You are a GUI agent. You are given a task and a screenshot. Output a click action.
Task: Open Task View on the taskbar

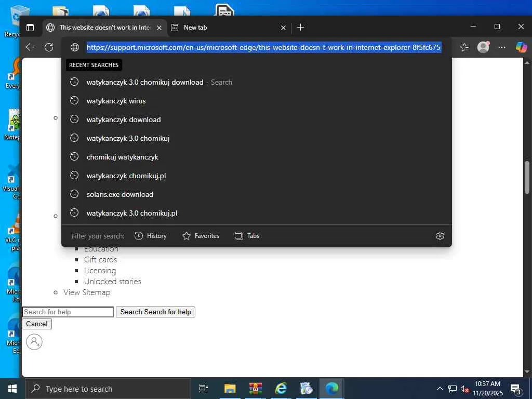(x=203, y=389)
